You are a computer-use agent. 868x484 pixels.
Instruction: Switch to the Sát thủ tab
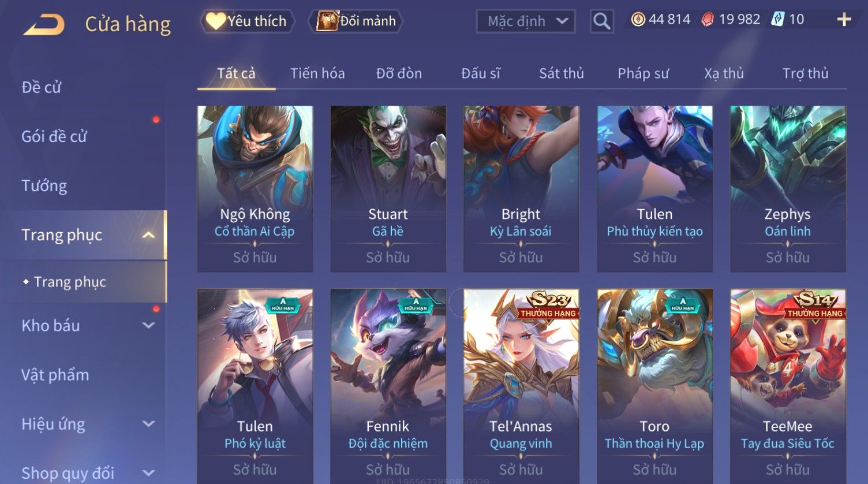point(562,73)
